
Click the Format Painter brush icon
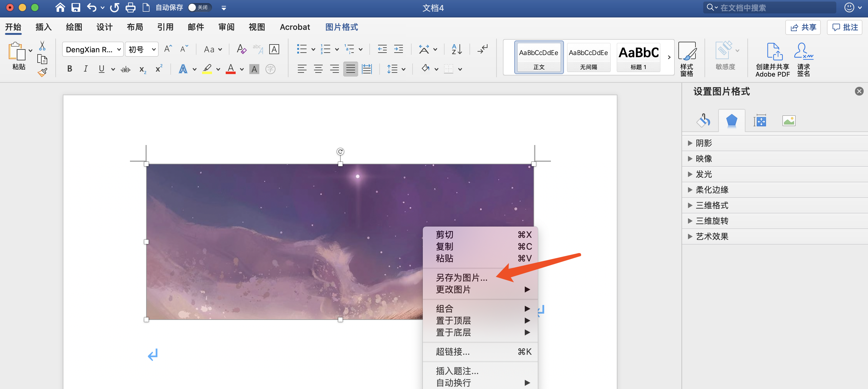tap(42, 72)
